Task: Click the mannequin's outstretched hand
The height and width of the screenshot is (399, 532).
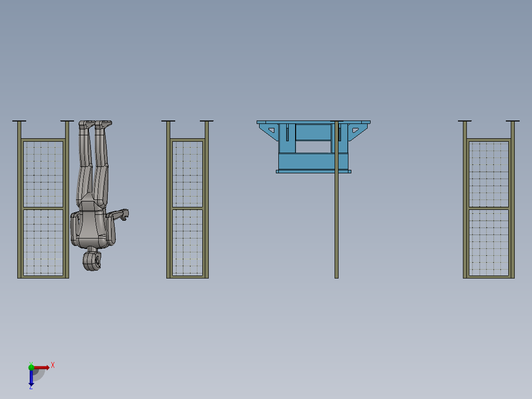Action: (124, 215)
